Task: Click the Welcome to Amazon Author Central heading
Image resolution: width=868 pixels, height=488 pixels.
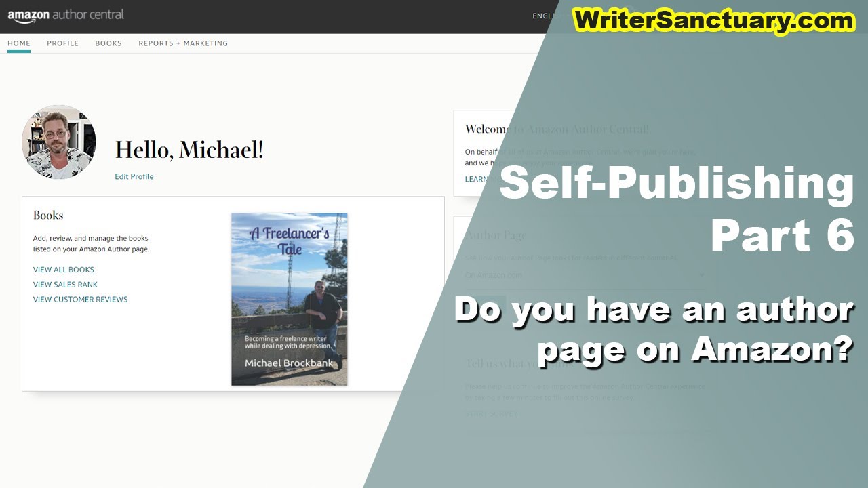Action: point(557,129)
